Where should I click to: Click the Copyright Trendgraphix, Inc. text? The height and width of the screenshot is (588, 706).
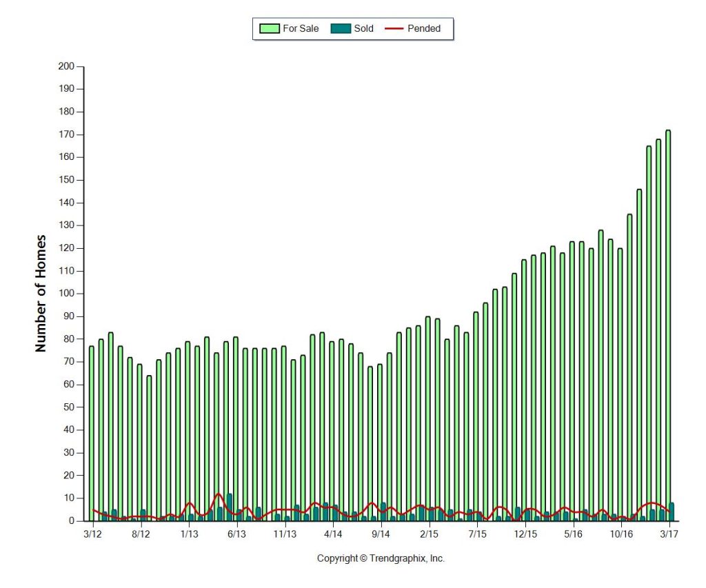pyautogui.click(x=381, y=558)
